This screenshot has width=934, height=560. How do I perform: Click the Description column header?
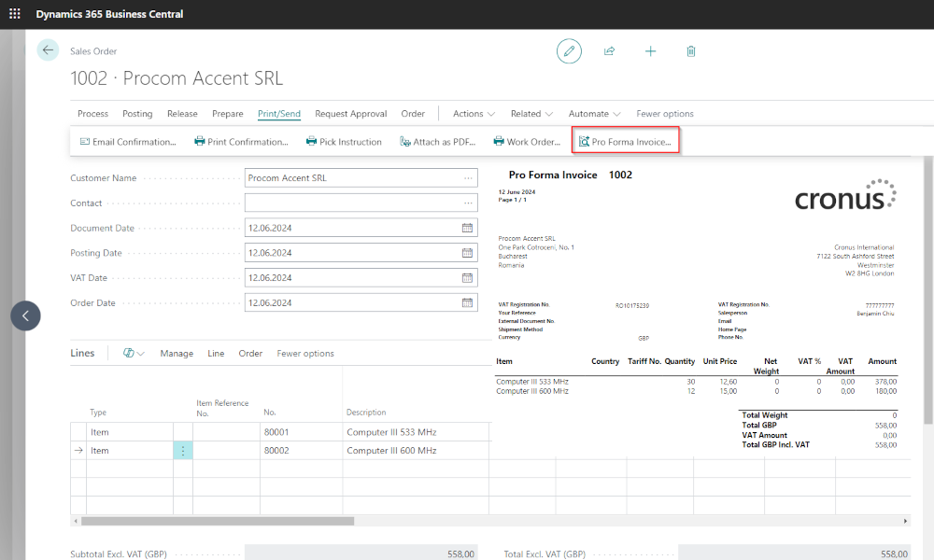pos(366,413)
